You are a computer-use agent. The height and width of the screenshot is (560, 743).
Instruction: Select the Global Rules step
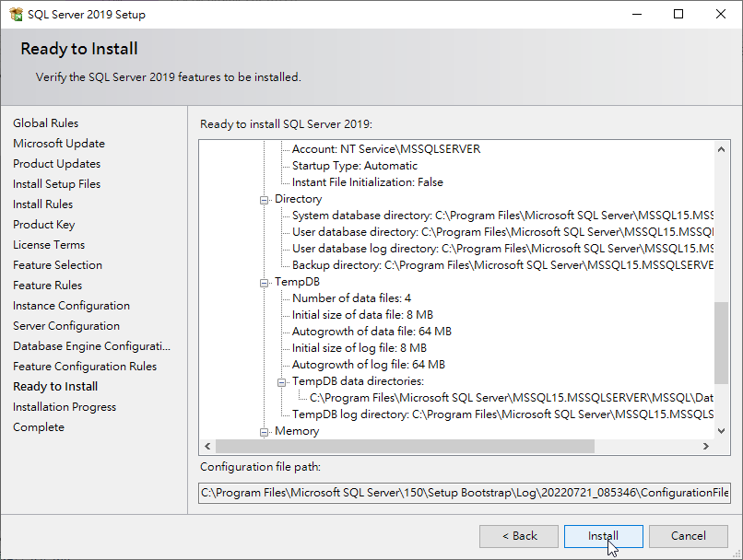point(45,123)
